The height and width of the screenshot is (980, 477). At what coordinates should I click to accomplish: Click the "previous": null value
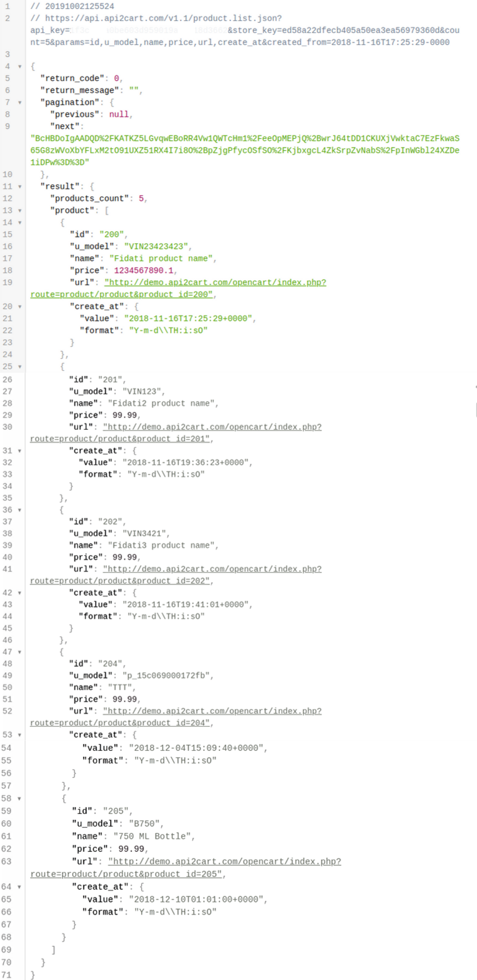pos(119,114)
